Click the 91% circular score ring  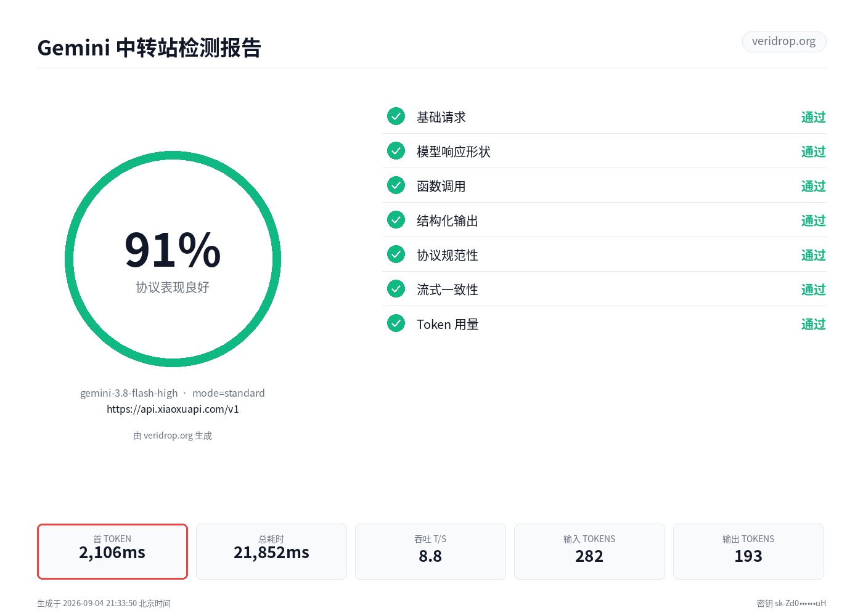173,259
